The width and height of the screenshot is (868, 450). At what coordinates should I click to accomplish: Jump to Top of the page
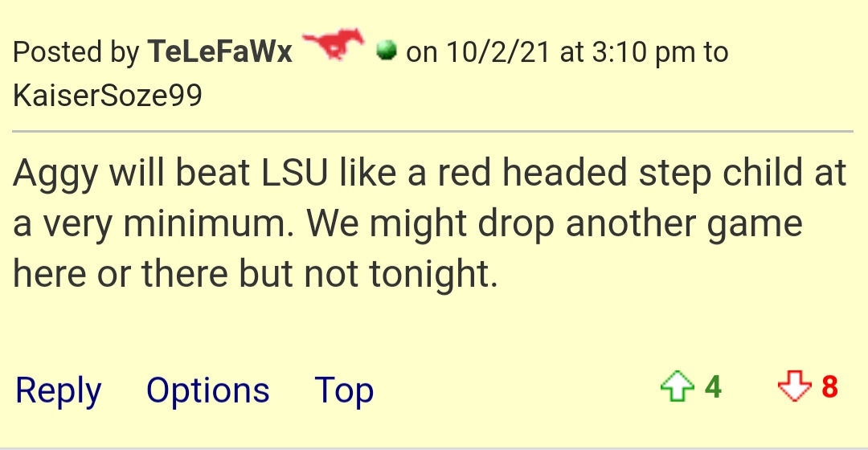click(344, 391)
